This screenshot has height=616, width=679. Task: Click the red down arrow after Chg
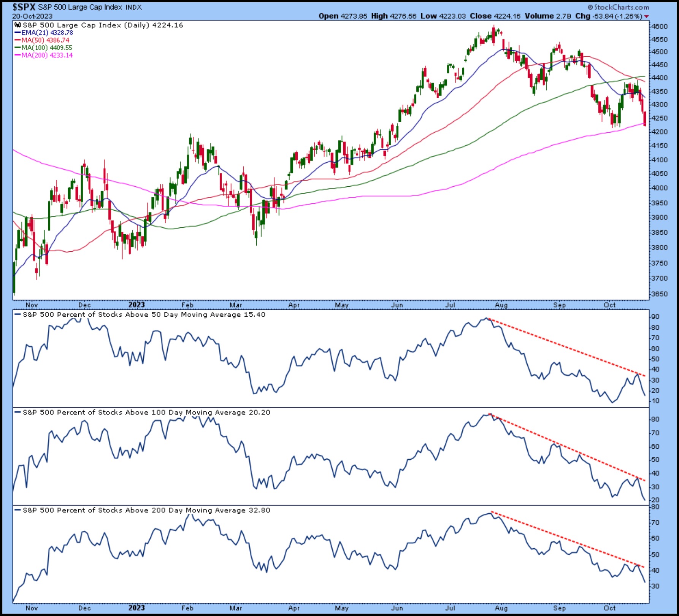647,16
